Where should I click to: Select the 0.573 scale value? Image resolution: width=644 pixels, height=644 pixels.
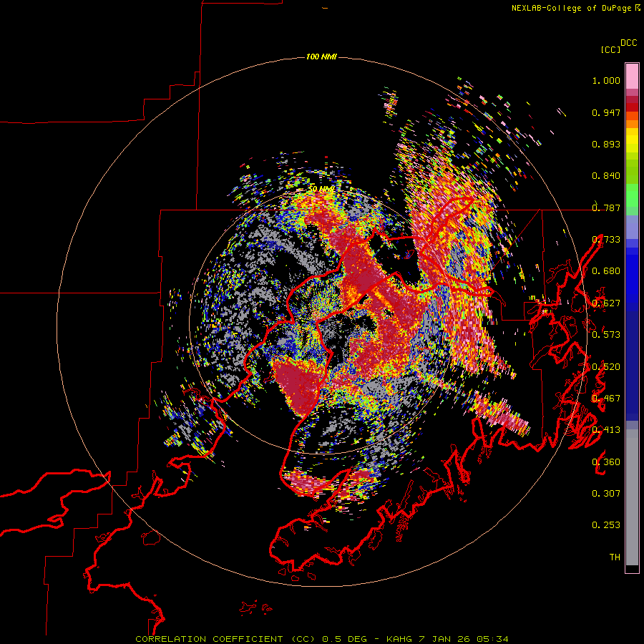(606, 335)
